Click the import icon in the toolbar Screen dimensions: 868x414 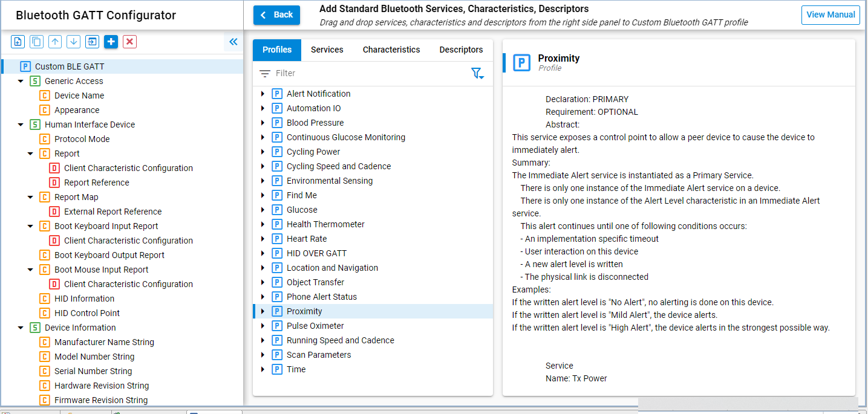[91, 41]
